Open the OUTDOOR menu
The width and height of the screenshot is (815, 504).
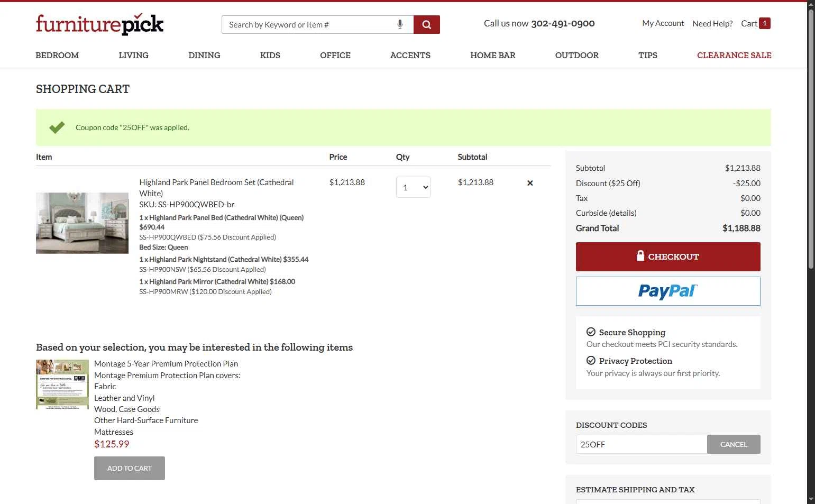coord(577,55)
